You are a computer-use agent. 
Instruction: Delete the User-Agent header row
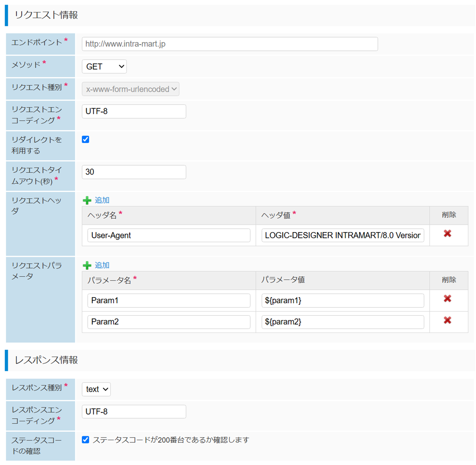447,234
